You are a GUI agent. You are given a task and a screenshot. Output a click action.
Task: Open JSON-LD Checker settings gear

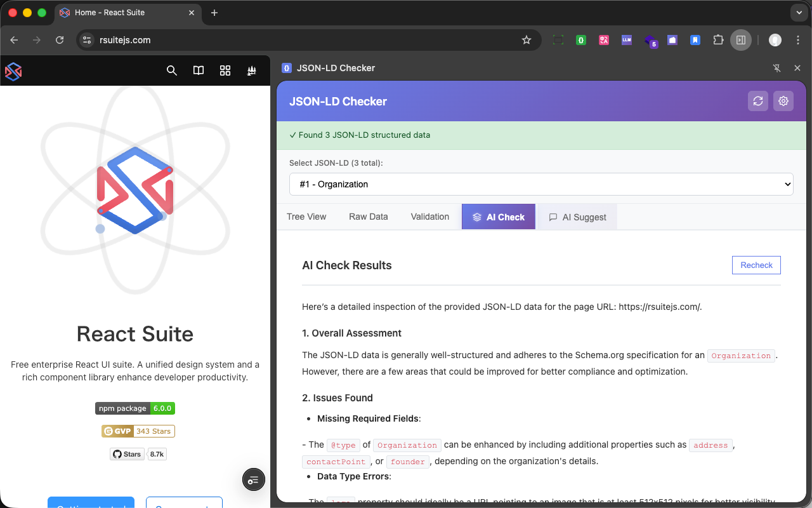[783, 101]
